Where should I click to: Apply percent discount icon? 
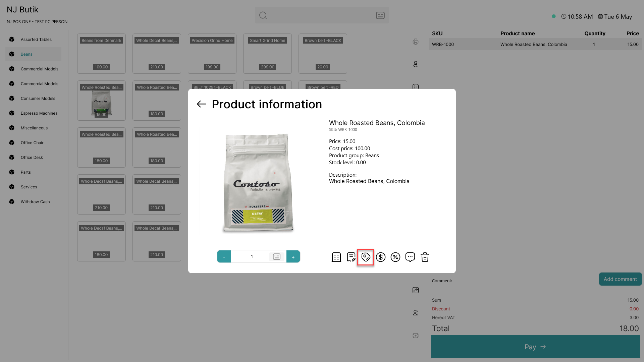pos(395,257)
